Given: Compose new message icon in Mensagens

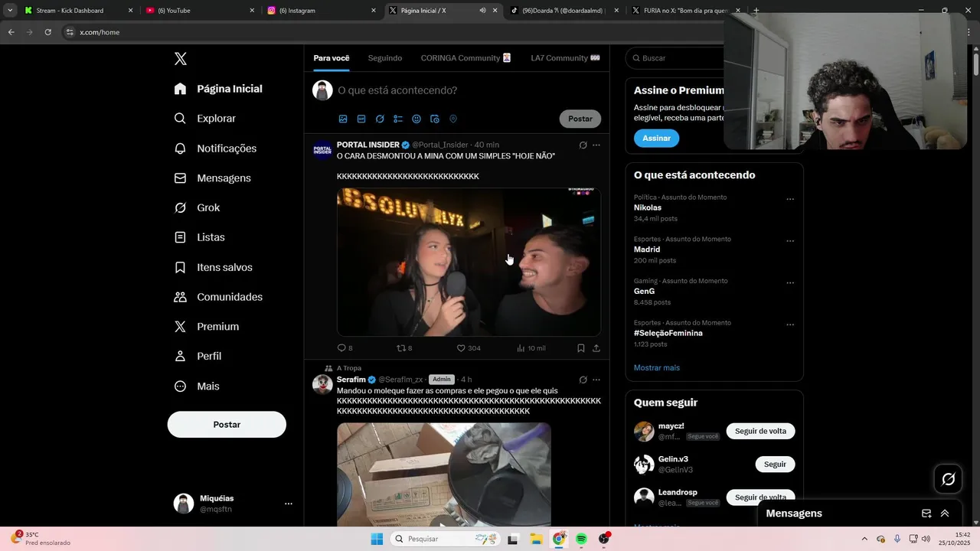Looking at the screenshot, I should click(x=926, y=514).
